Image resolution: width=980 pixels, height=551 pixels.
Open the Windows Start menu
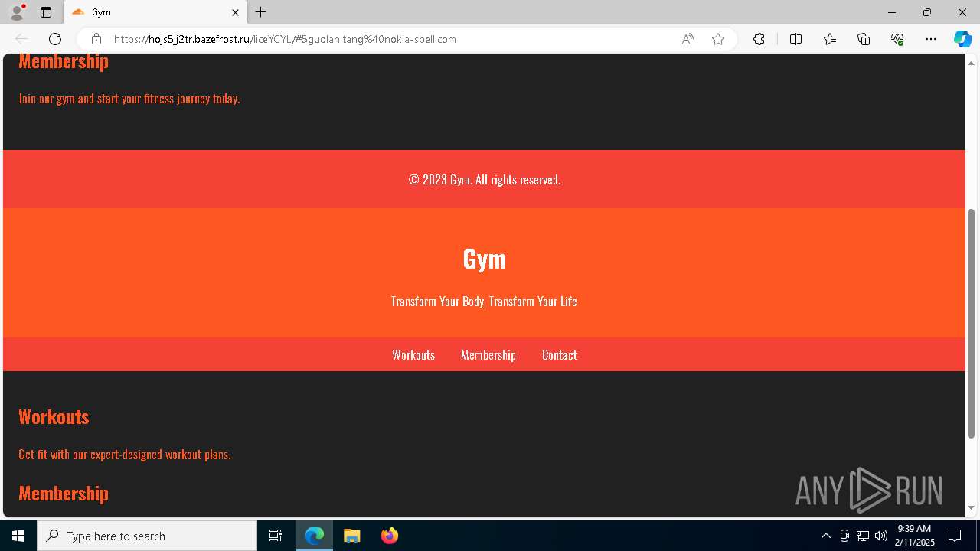18,536
